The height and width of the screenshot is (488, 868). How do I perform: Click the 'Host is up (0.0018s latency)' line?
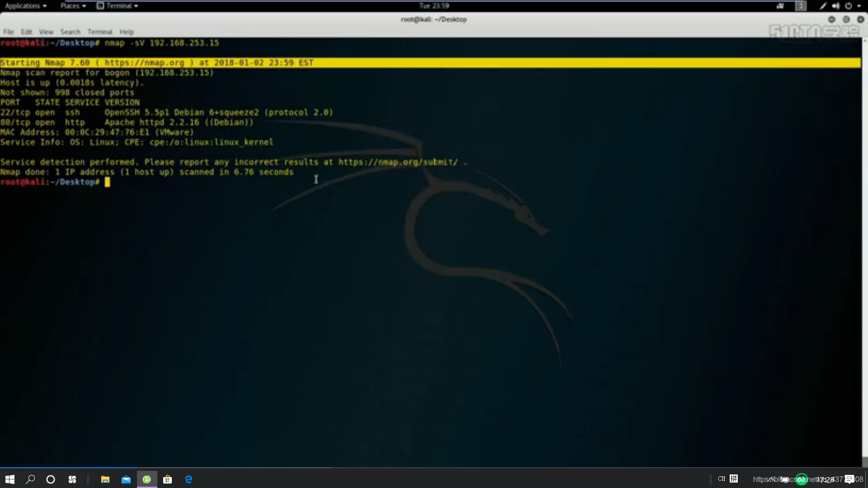coord(72,83)
